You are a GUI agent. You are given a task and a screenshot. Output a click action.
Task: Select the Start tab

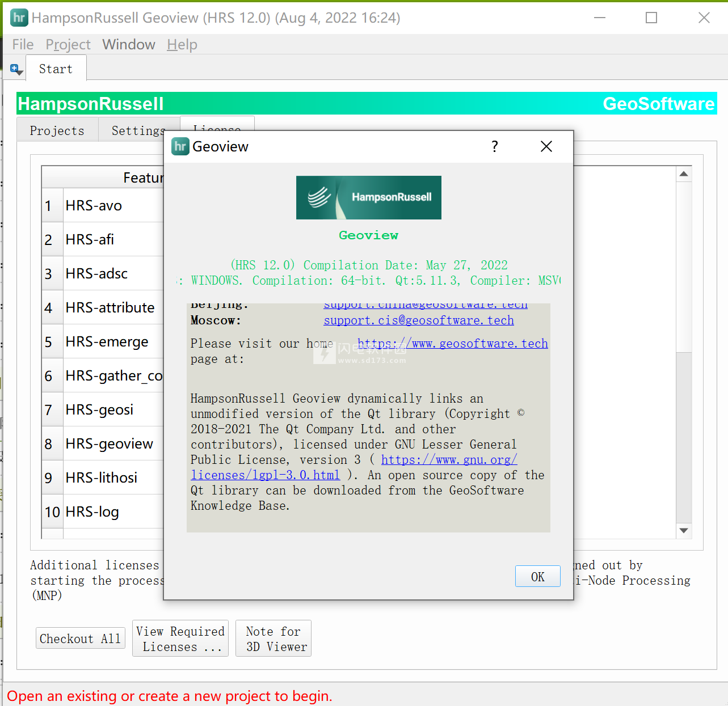(x=56, y=69)
